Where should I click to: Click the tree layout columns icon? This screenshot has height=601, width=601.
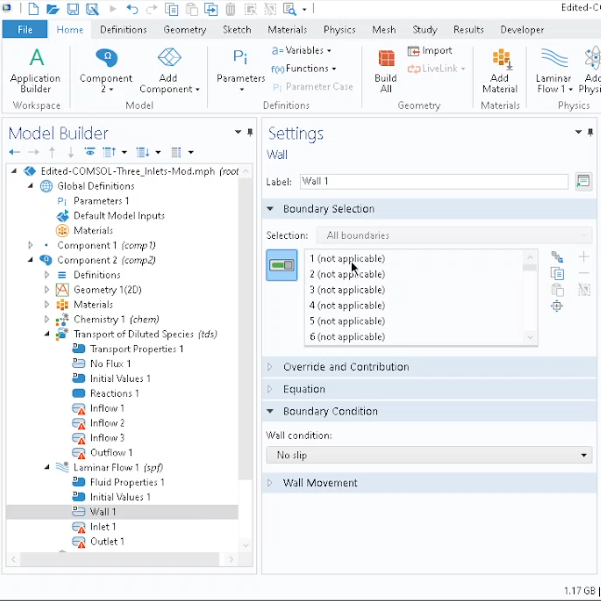click(176, 152)
